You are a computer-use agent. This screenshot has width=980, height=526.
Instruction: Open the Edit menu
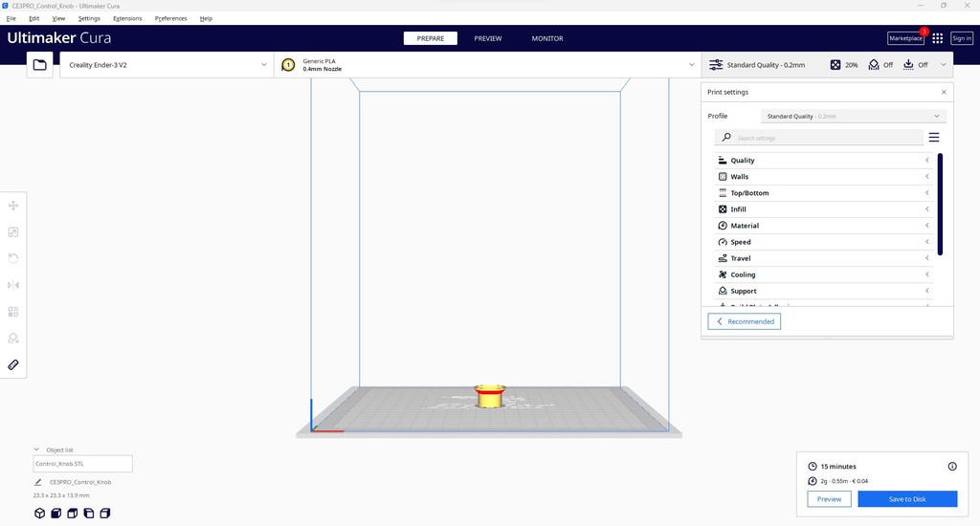[x=33, y=19]
